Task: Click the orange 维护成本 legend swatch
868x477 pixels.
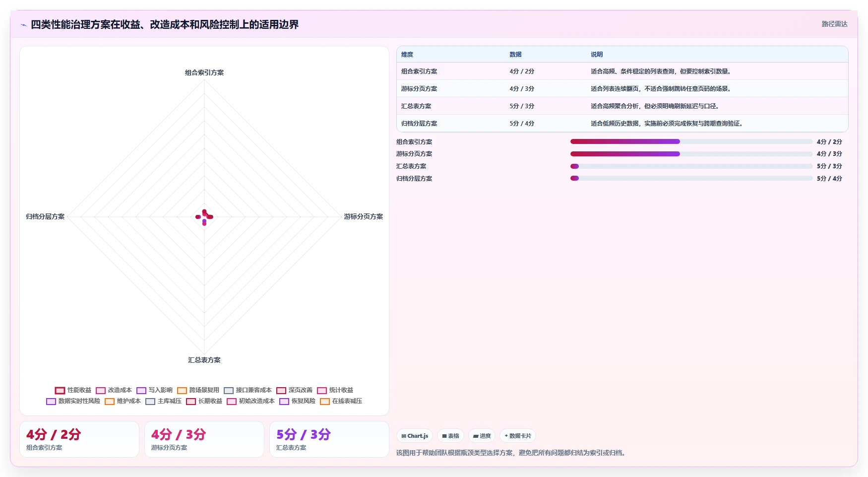Action: (x=110, y=401)
